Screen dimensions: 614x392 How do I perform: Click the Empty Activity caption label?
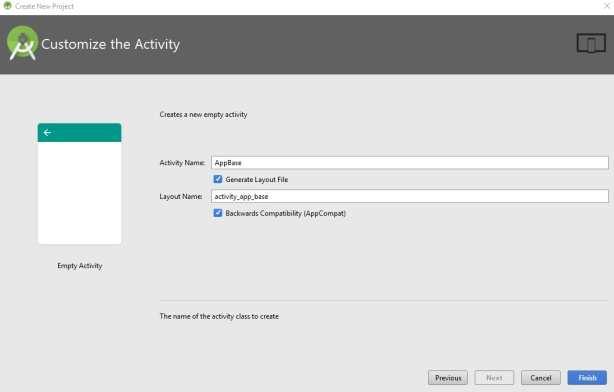tap(80, 266)
